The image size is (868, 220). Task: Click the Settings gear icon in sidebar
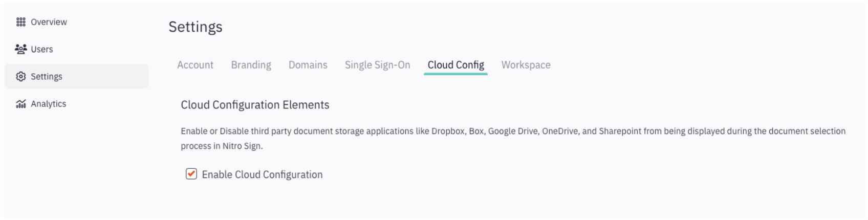tap(20, 77)
